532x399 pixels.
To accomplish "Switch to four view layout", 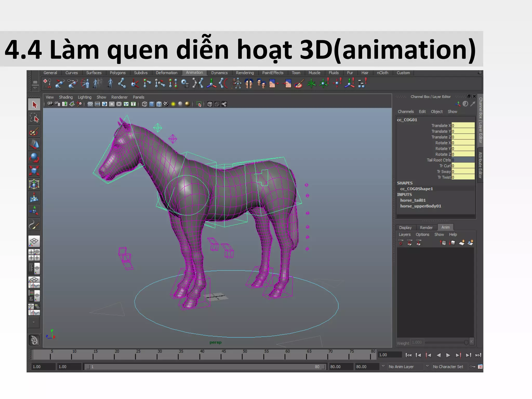I will point(34,255).
